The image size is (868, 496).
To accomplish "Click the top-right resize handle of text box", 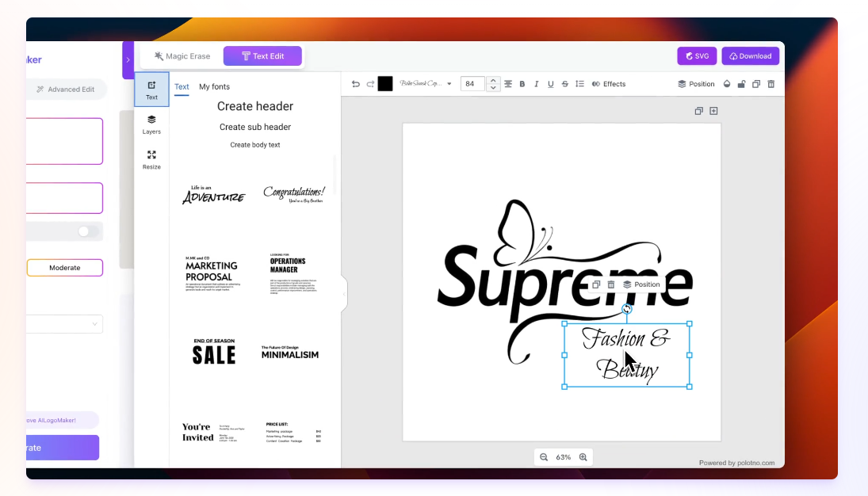I will [x=690, y=324].
